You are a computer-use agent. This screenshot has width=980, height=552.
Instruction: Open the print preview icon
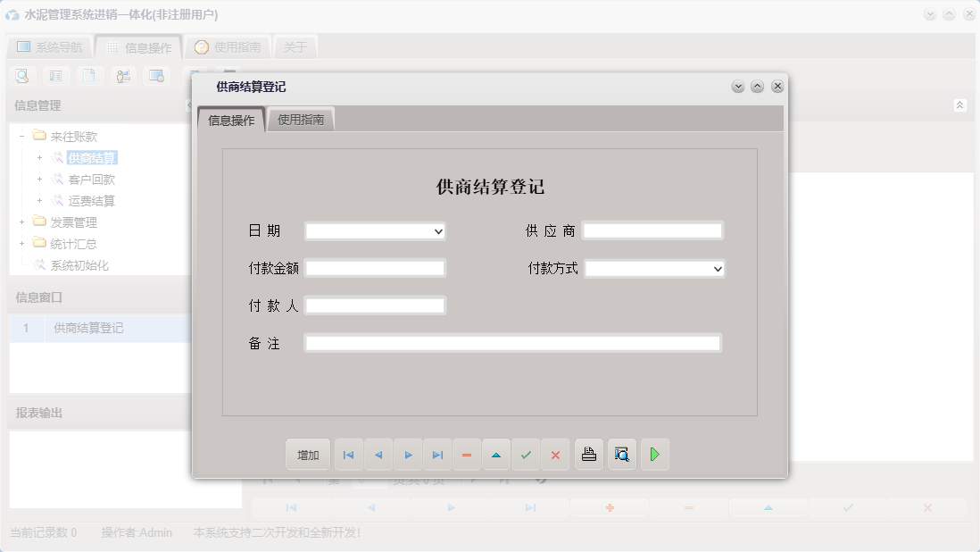tap(621, 454)
